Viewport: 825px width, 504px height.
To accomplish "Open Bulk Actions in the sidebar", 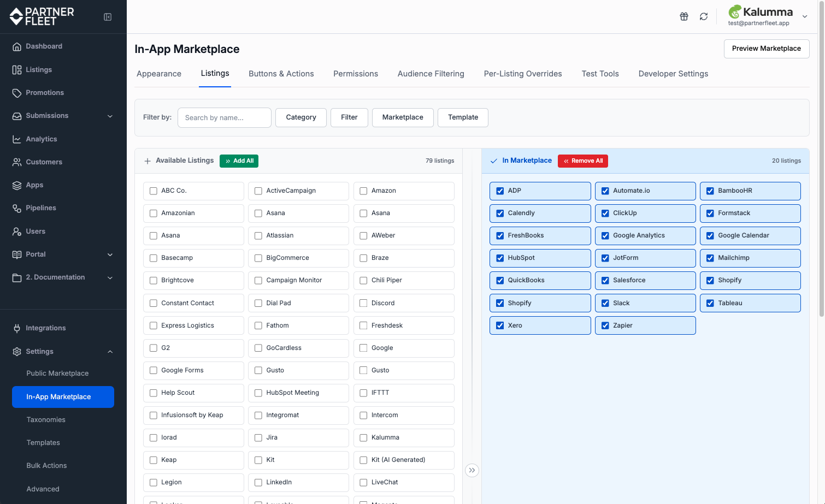I will [x=46, y=466].
